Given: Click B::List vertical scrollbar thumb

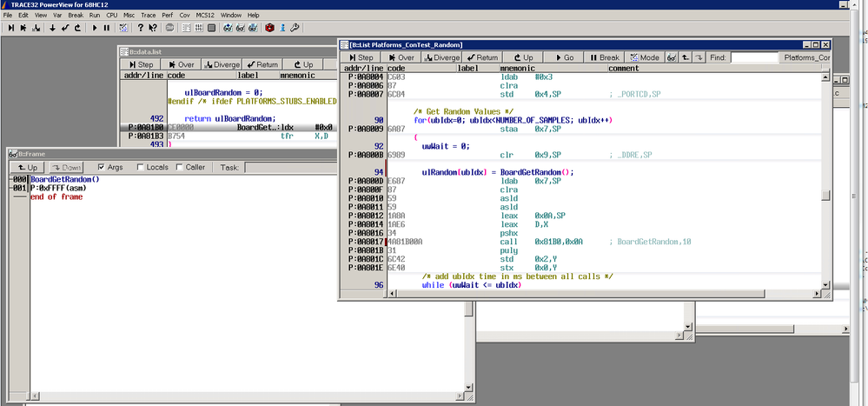Looking at the screenshot, I should [x=825, y=195].
